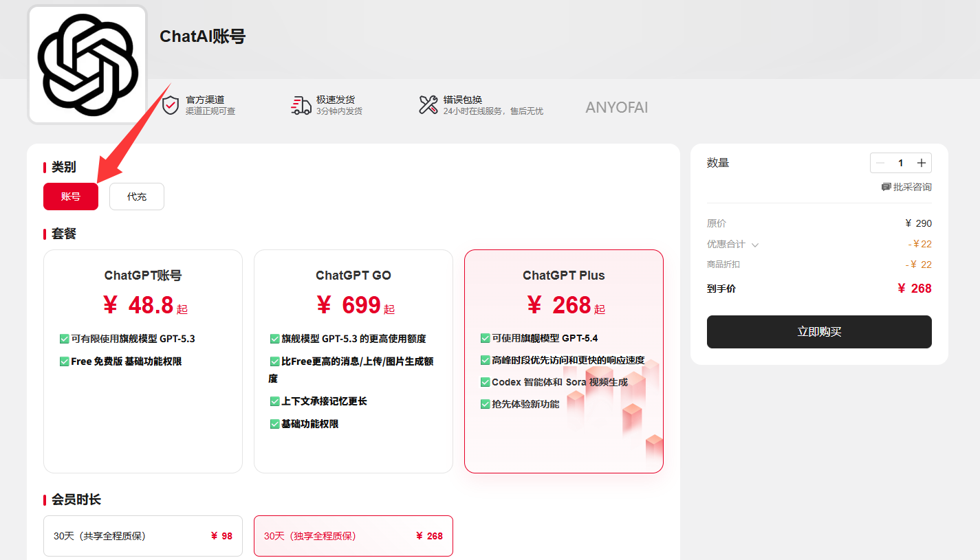Image resolution: width=980 pixels, height=560 pixels.
Task: Decrease quantity with the minus button
Action: coord(880,163)
